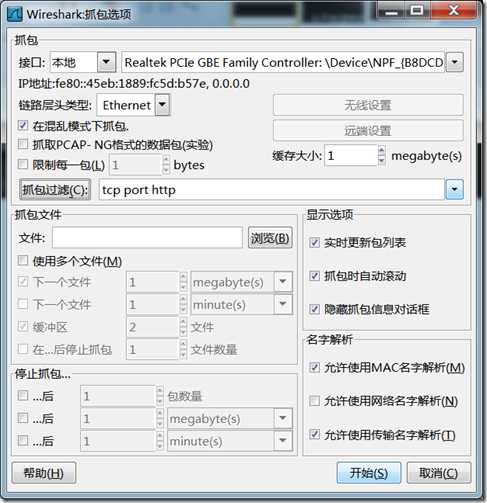Click the Wireshark title bar icon
This screenshot has height=503, width=487.
point(15,14)
